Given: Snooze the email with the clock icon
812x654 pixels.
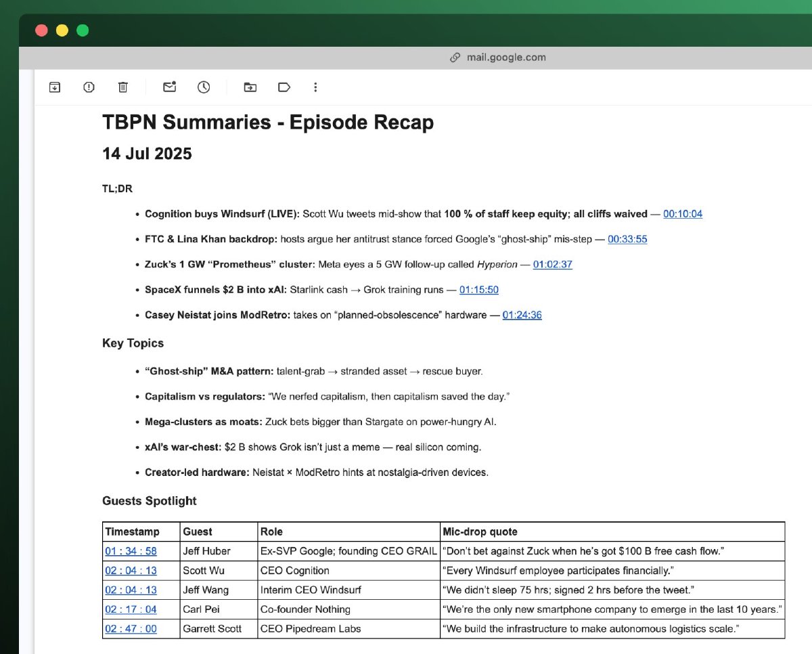Looking at the screenshot, I should pyautogui.click(x=204, y=87).
